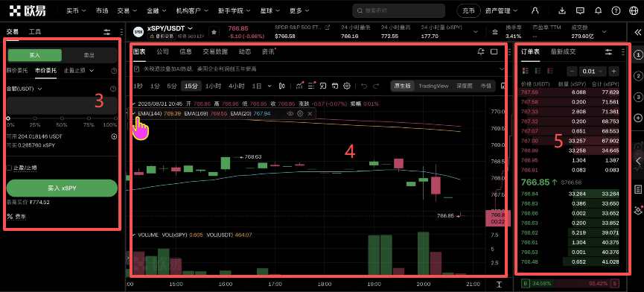This screenshot has height=292, width=644.
Task: Open the messages chat icon
Action: click(580, 11)
